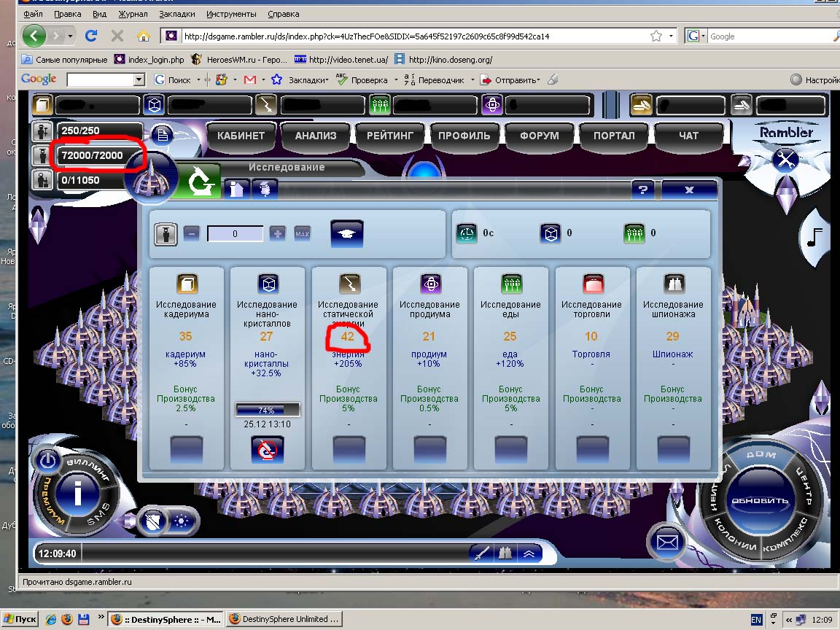Image resolution: width=840 pixels, height=630 pixels.
Task: Open the mail envelope icon
Action: click(x=666, y=542)
